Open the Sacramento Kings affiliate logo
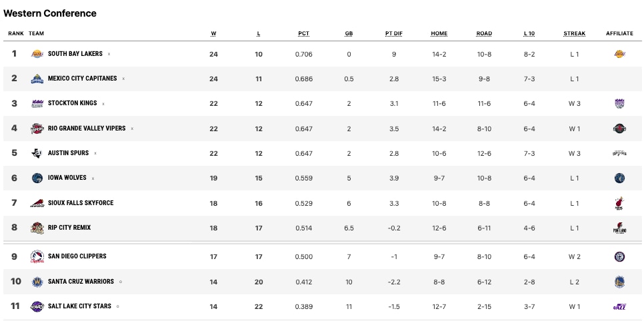 (619, 104)
